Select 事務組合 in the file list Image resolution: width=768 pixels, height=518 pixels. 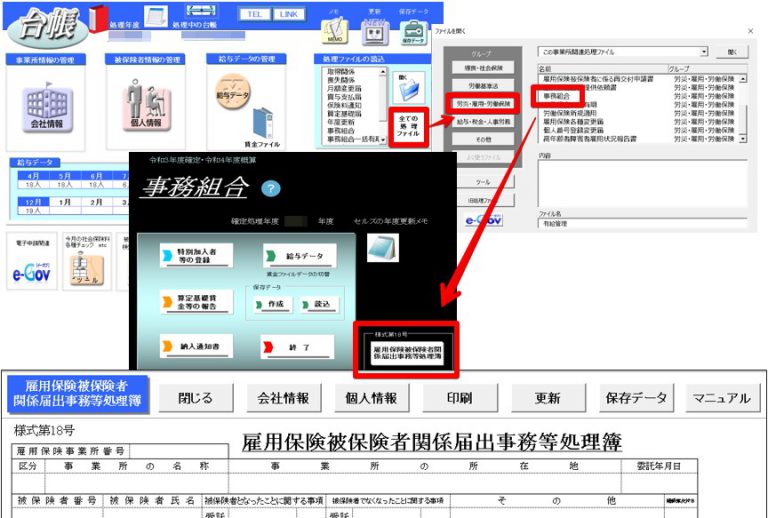coord(557,96)
